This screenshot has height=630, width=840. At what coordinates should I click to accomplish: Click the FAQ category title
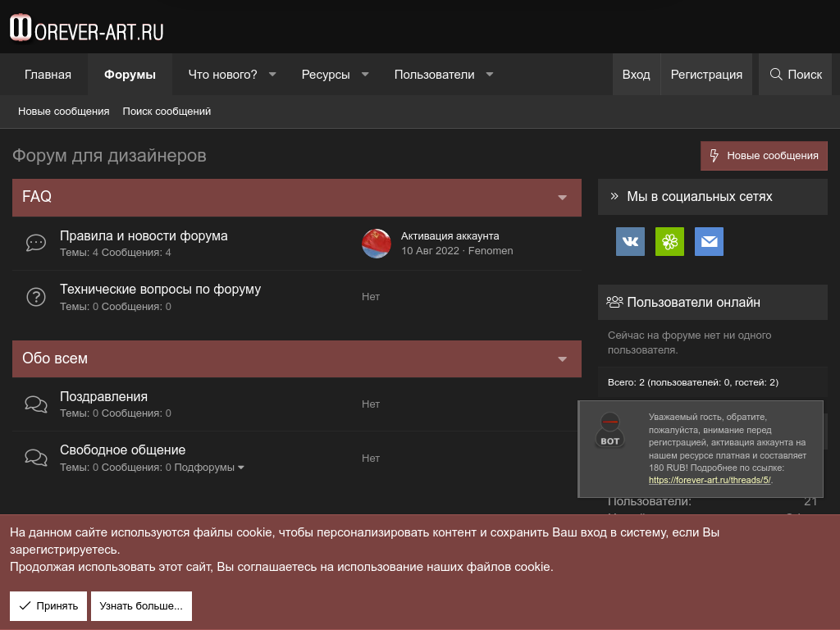pos(37,197)
